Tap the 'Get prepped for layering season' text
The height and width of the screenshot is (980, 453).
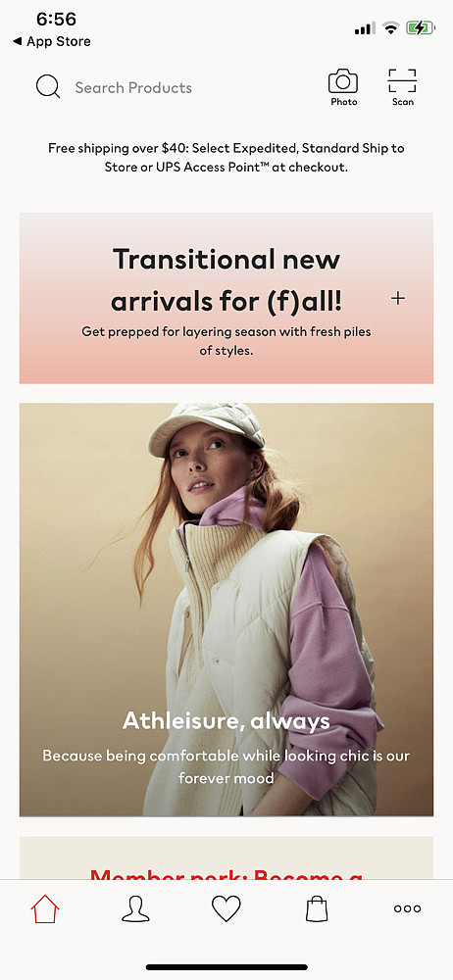tap(226, 341)
